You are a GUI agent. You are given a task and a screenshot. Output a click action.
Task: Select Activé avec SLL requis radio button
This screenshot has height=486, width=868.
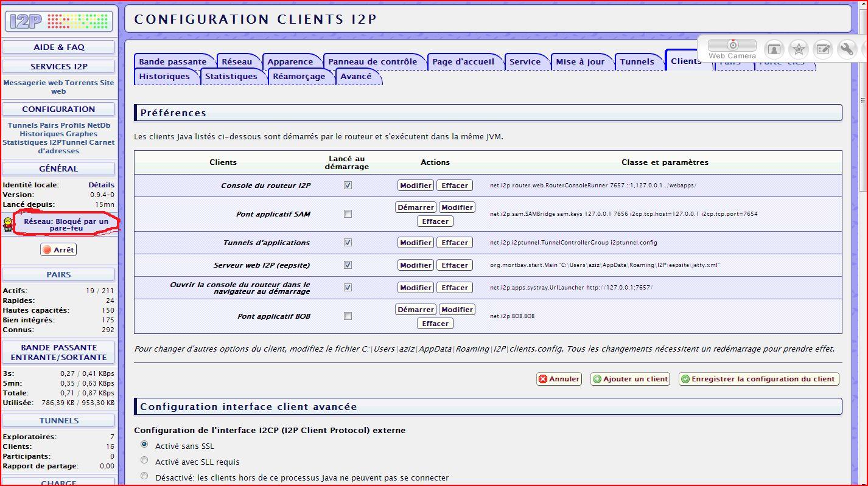pos(144,460)
